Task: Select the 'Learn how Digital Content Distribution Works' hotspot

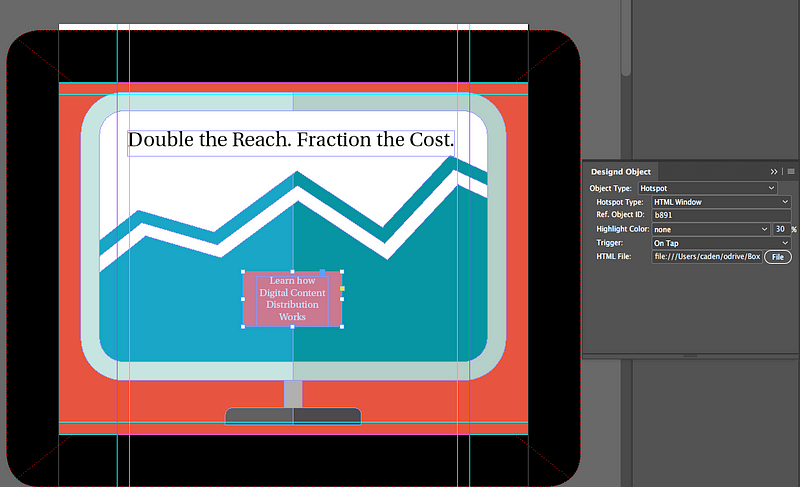Action: pyautogui.click(x=292, y=299)
